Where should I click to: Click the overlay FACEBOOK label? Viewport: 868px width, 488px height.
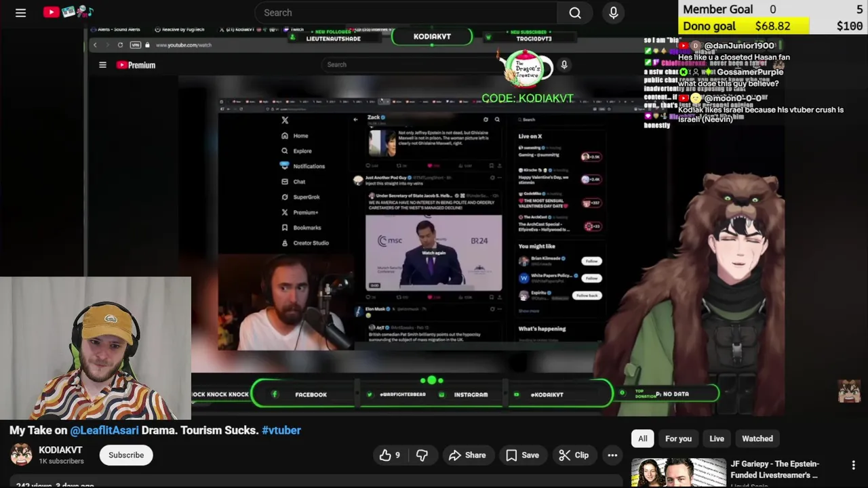311,394
